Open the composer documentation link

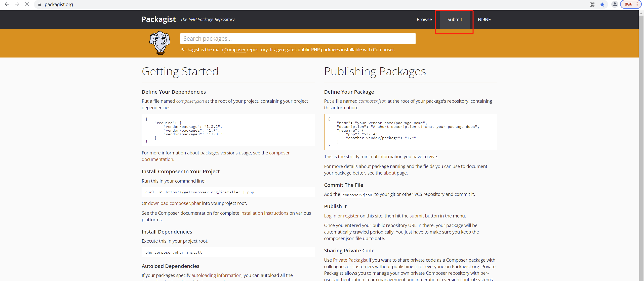(x=279, y=153)
